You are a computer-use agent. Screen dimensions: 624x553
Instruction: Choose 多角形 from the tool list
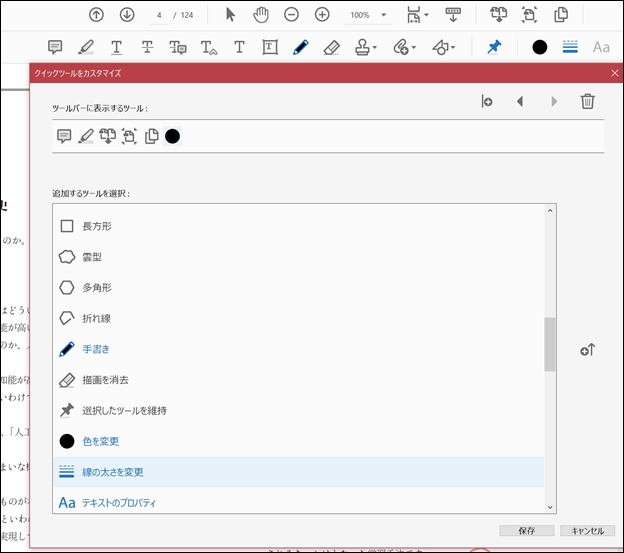click(x=298, y=288)
